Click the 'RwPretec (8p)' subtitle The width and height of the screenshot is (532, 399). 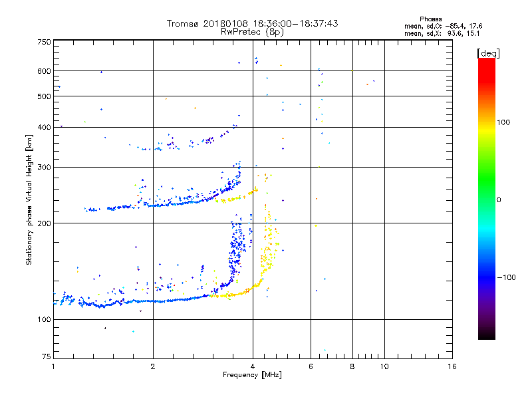(252, 32)
